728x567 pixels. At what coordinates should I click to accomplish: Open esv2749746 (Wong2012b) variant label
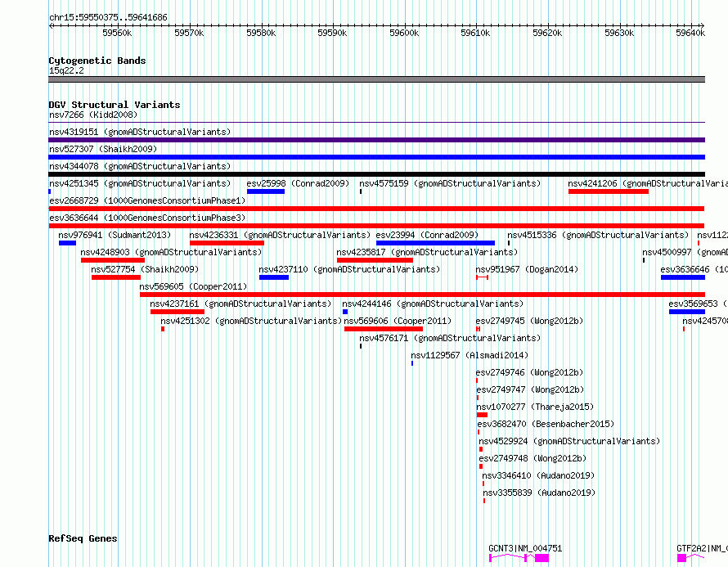click(529, 372)
